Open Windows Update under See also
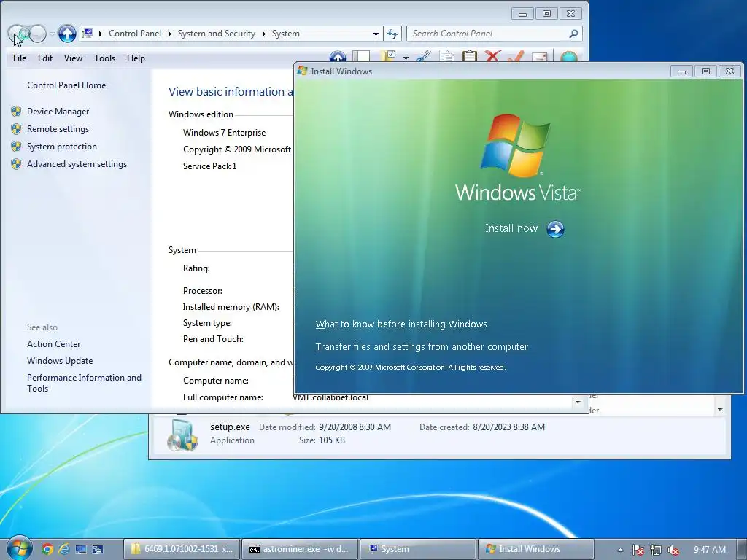This screenshot has height=560, width=747. click(x=60, y=361)
